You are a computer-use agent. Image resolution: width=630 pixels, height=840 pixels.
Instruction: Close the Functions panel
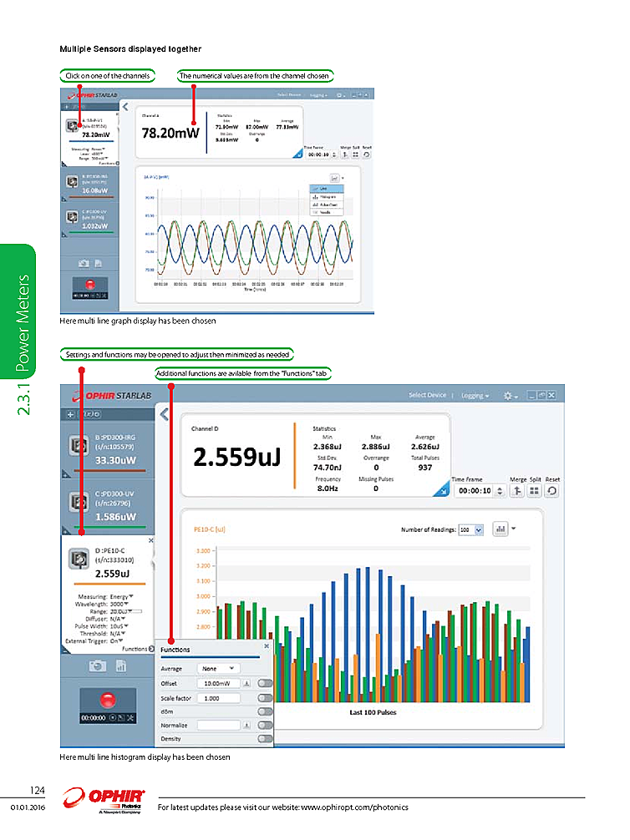[267, 646]
